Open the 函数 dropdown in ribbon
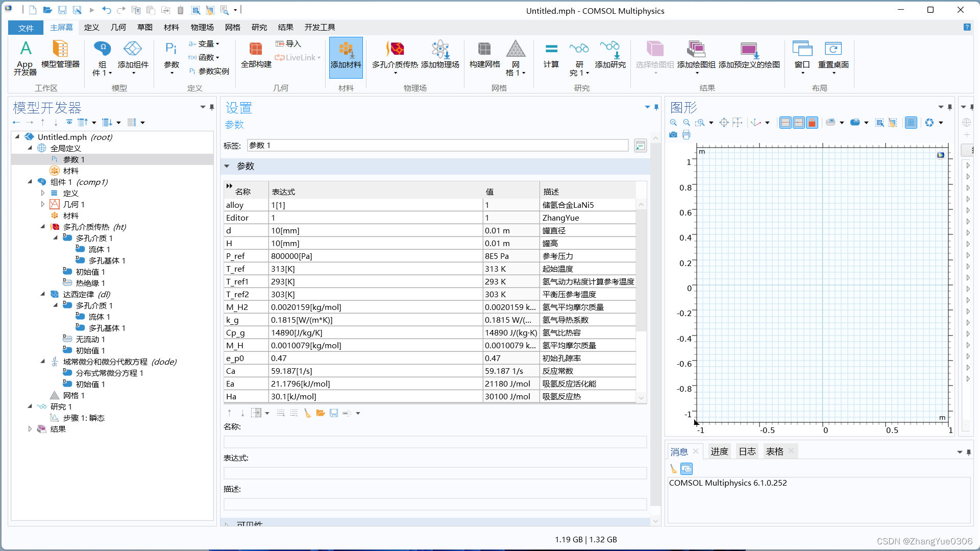Viewport: 980px width, 551px height. click(x=204, y=57)
